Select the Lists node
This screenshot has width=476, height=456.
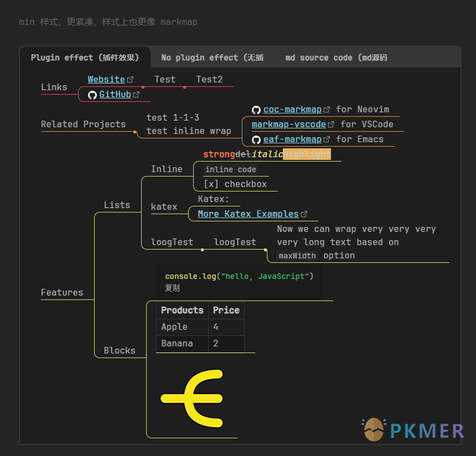(x=117, y=205)
